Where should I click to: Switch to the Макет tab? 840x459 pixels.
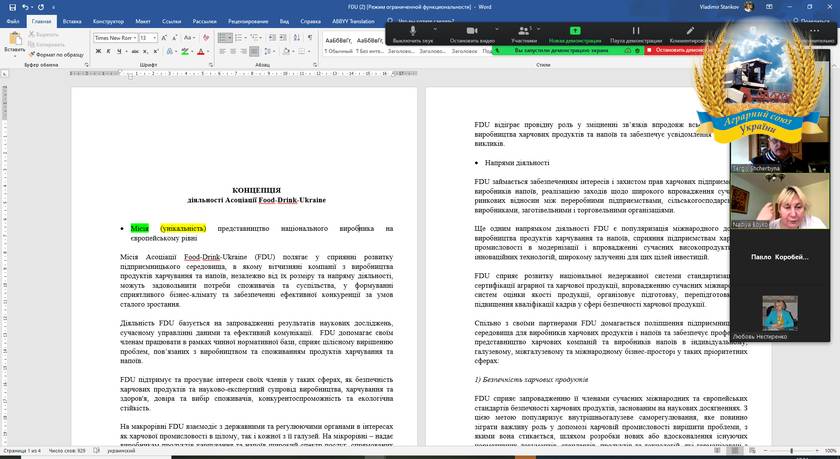pyautogui.click(x=143, y=21)
